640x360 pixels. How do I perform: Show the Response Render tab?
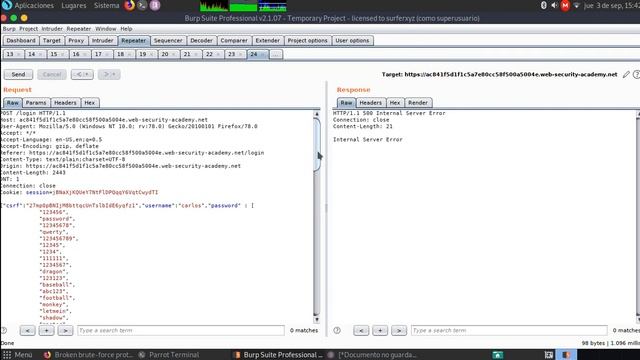(418, 103)
